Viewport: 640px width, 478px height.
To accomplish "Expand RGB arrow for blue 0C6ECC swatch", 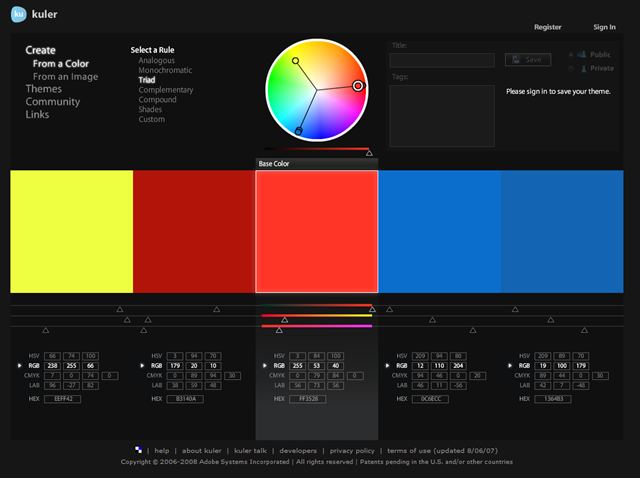I will (x=387, y=365).
